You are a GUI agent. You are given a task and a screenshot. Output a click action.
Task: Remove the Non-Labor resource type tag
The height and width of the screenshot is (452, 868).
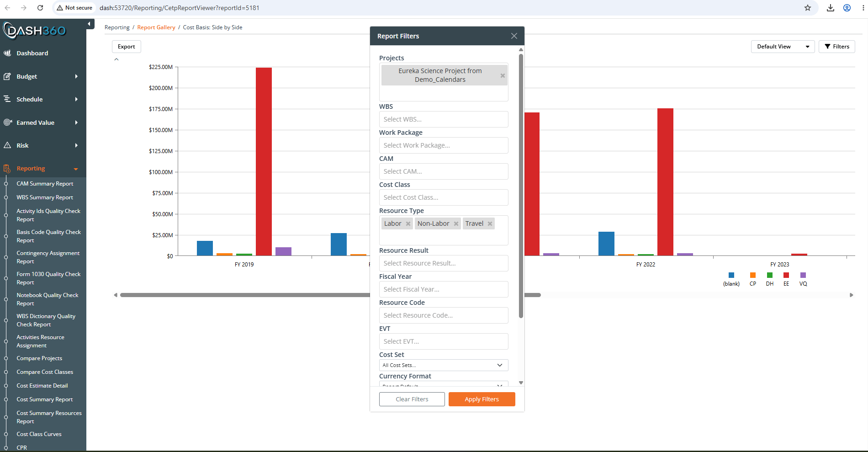(456, 223)
